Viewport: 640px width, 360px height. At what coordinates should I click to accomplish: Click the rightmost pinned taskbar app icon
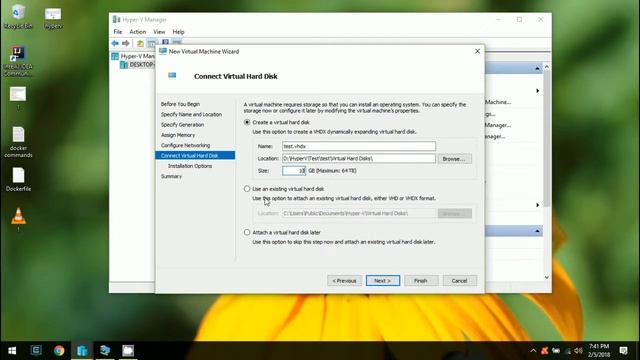128,350
